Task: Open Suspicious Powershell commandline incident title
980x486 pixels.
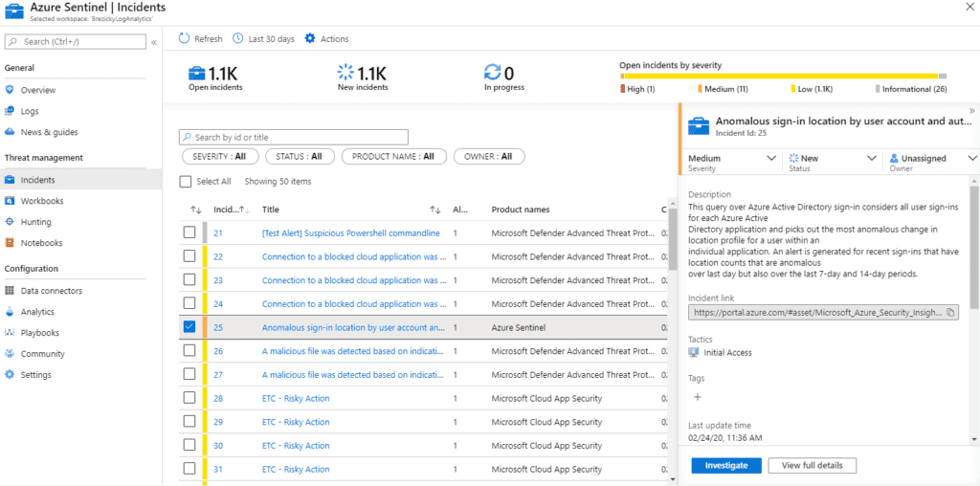Action: [350, 233]
